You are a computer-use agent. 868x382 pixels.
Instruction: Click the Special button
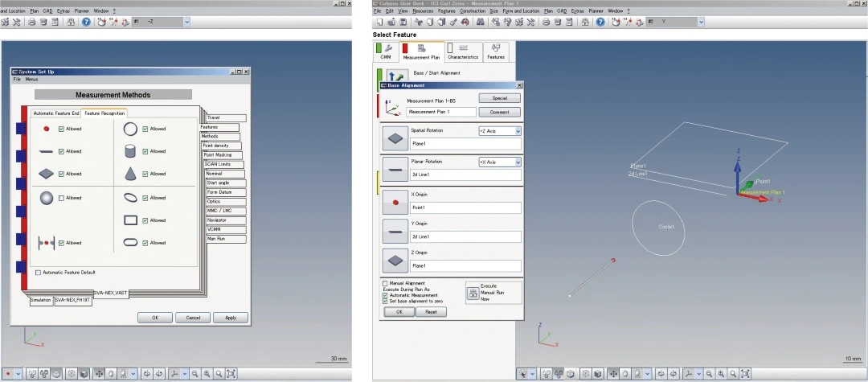(x=499, y=98)
